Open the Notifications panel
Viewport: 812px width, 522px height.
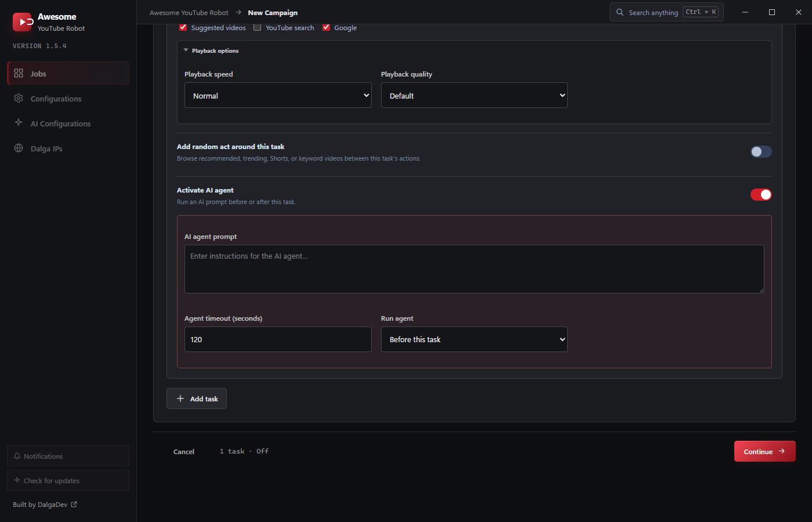[68, 456]
